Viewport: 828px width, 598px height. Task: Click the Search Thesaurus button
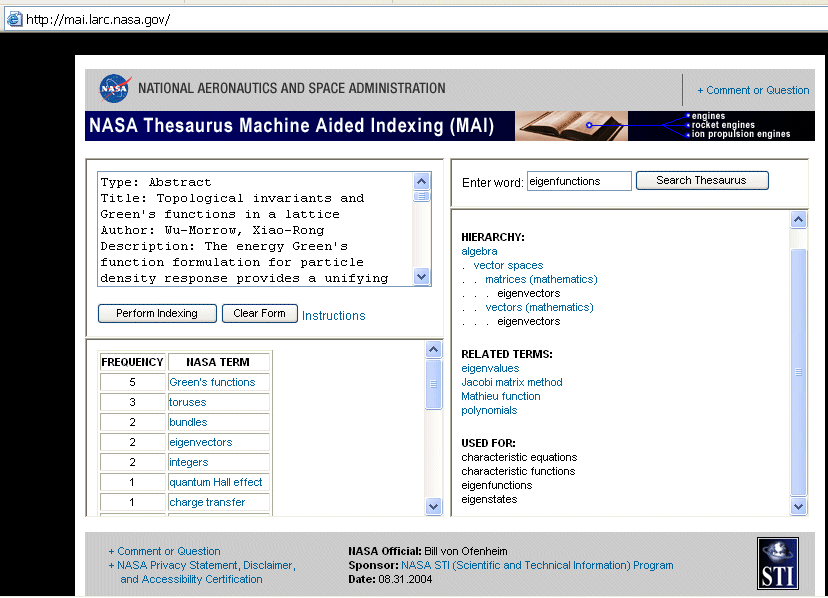[x=702, y=181]
